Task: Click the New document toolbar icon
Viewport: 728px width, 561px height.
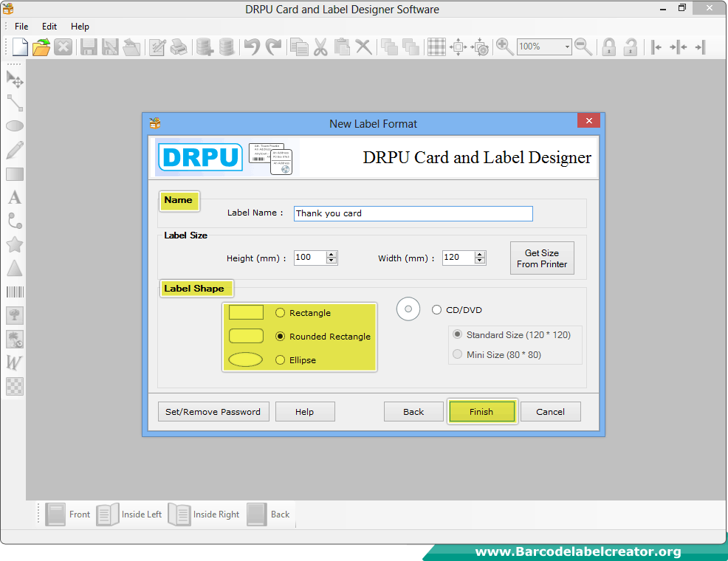Action: 20,47
